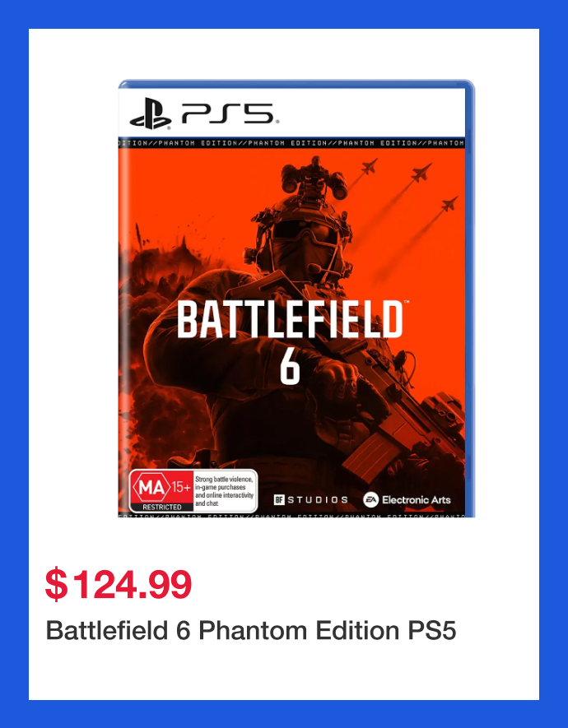Click the large numeral 6 on cover
Viewport: 568px width, 728px height.
[x=290, y=369]
